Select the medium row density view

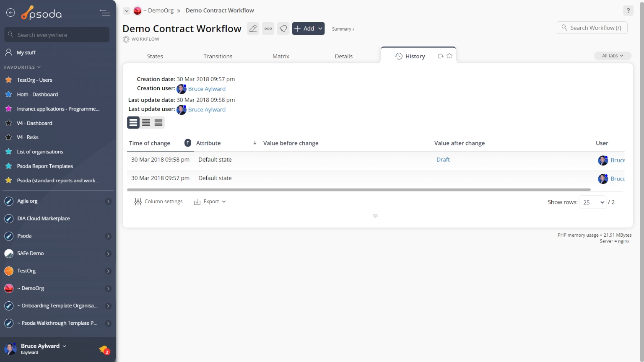click(x=146, y=122)
